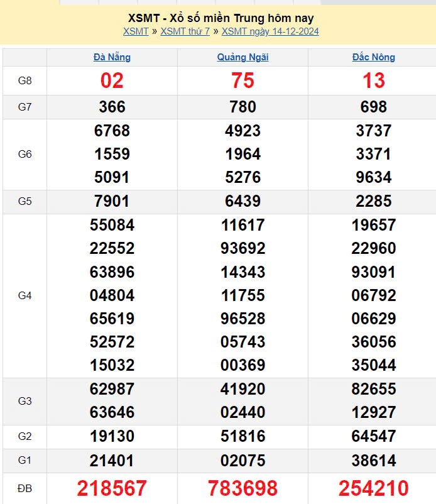The image size is (436, 504).
Task: Select the red G8 number 75
Action: (x=243, y=80)
